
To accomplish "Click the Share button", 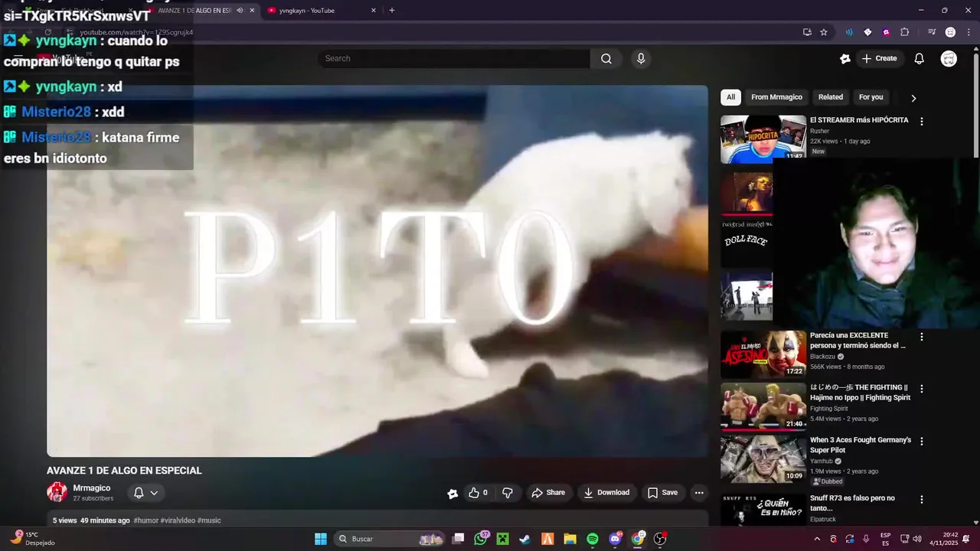I will [548, 493].
